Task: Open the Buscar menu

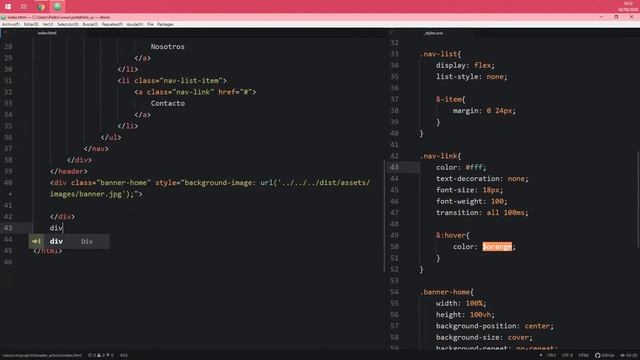Action: coord(90,24)
